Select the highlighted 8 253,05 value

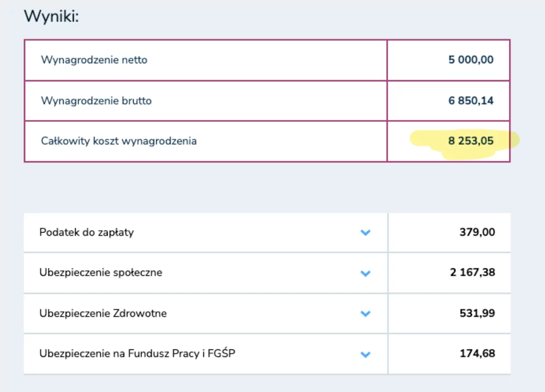click(471, 141)
